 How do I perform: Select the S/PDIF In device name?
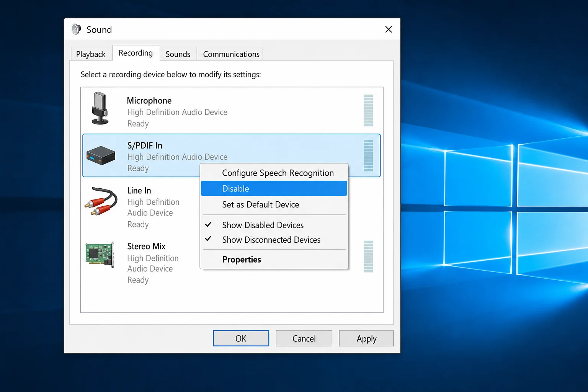click(x=145, y=145)
